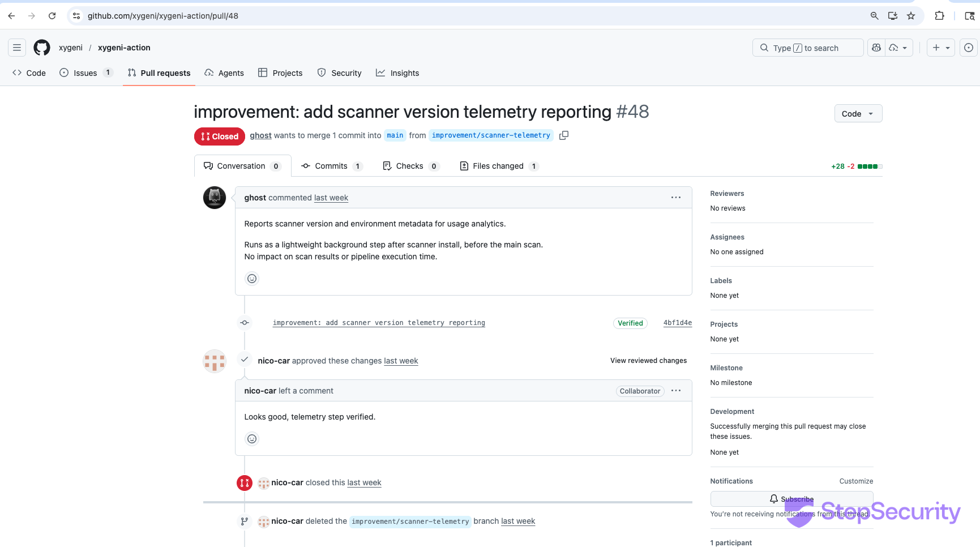Click the diffstat +28 -2 bar indicator
Screen dimensions: 980x547
click(x=857, y=166)
